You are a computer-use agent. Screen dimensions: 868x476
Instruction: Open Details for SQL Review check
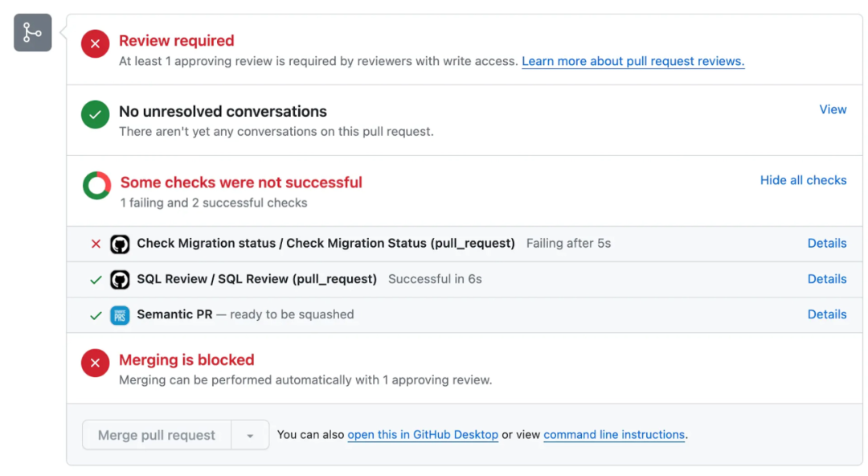point(827,279)
